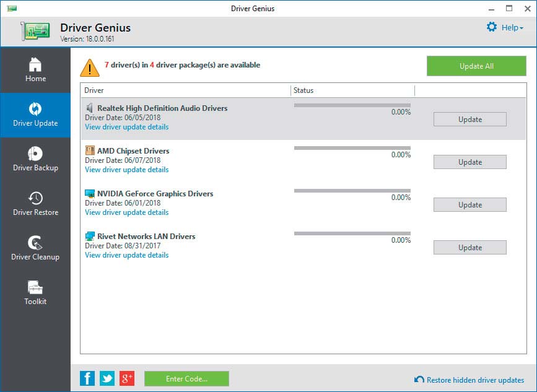Click the Status column header
The width and height of the screenshot is (537, 392).
click(x=353, y=90)
